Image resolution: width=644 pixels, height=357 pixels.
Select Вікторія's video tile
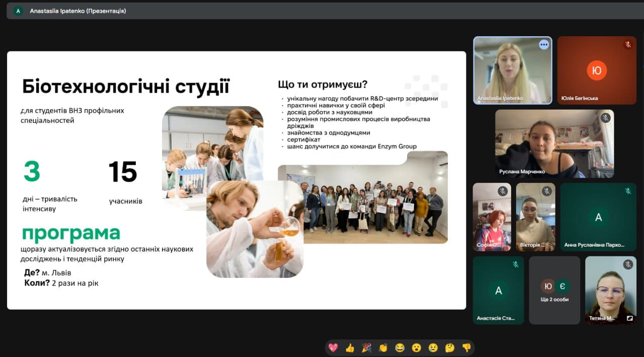click(x=535, y=217)
